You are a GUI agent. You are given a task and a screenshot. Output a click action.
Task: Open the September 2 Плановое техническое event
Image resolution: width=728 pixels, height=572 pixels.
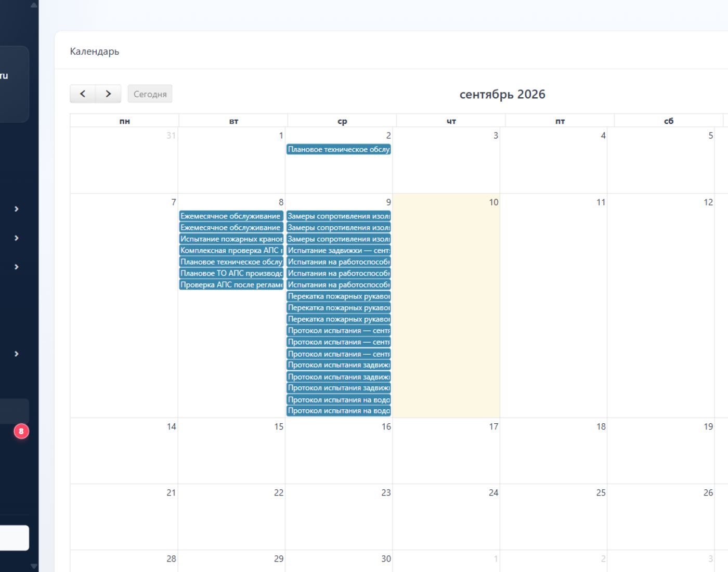click(x=339, y=149)
